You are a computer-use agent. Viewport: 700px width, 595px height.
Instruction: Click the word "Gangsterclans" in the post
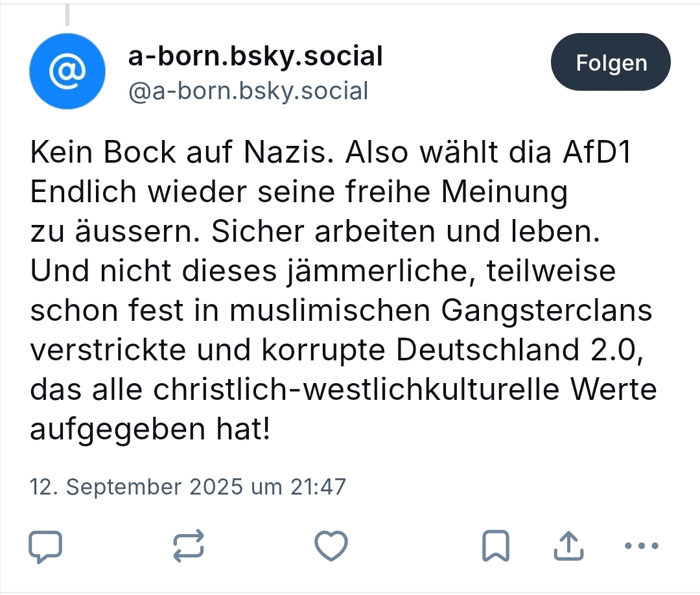coord(547,311)
